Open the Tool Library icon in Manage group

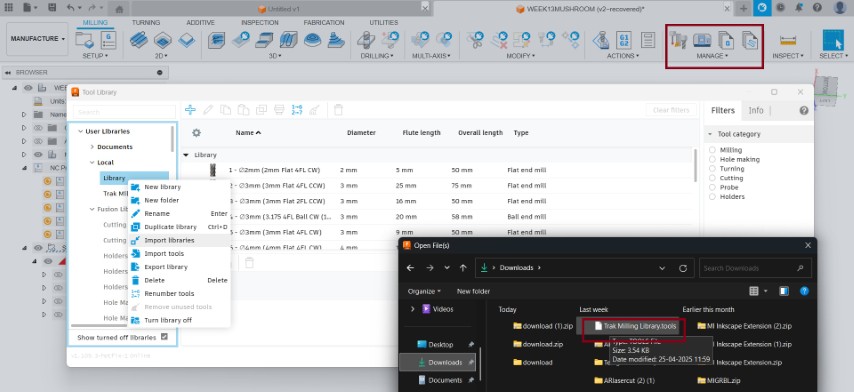pos(678,39)
